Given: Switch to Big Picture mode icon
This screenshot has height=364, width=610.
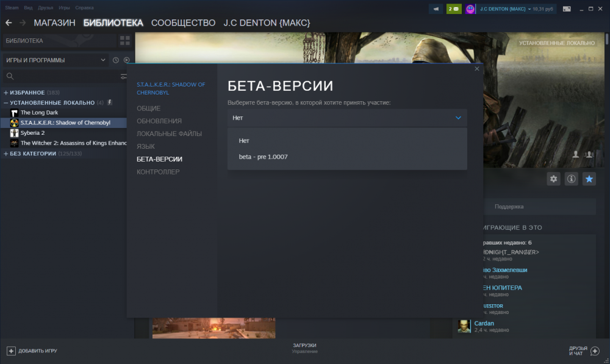Looking at the screenshot, I should (567, 9).
